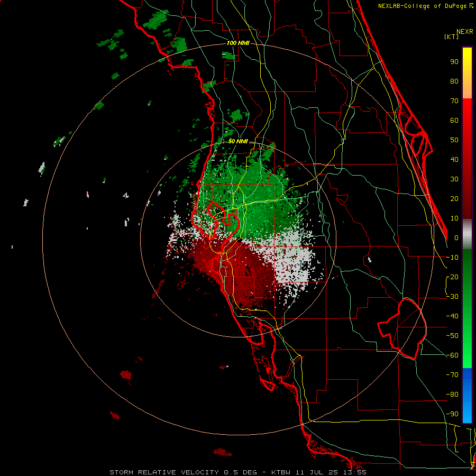The image size is (476, 476).
Task: Click the -20 scale label
Action: 452,277
